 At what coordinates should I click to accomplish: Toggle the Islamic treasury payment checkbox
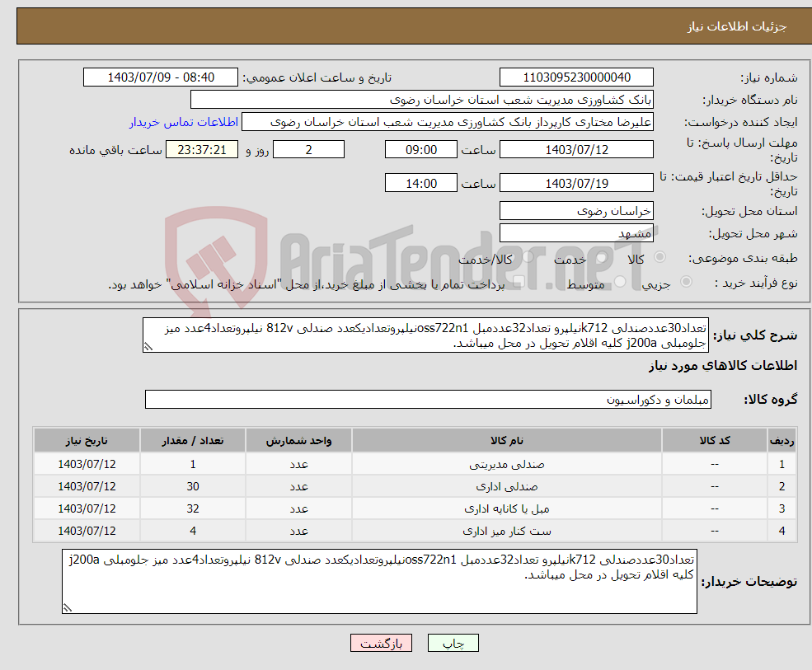tap(519, 281)
